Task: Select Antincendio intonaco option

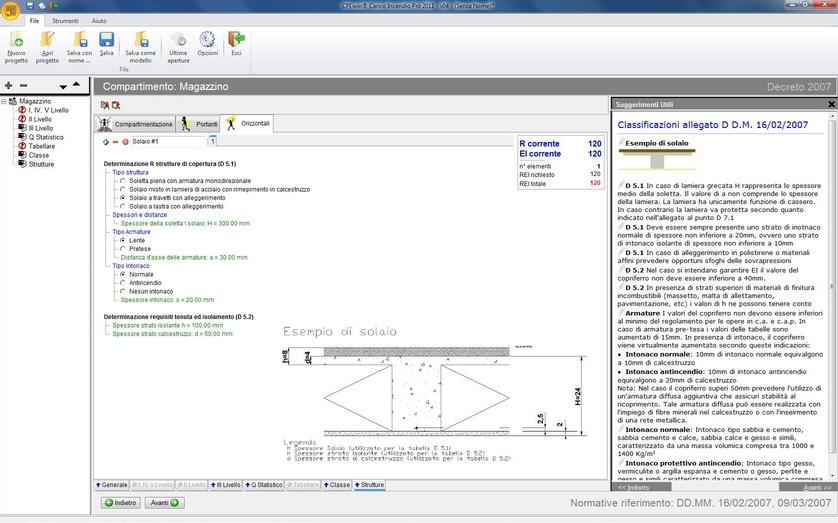Action: click(x=123, y=282)
